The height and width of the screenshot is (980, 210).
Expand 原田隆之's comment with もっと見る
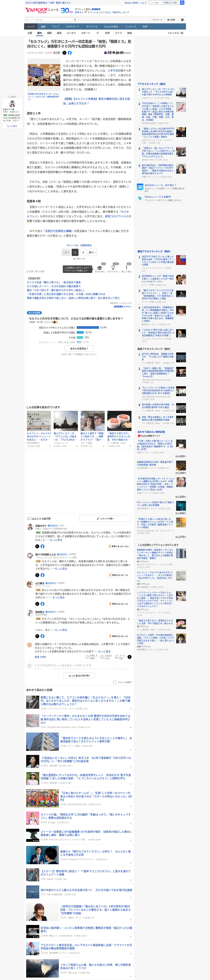(61, 630)
